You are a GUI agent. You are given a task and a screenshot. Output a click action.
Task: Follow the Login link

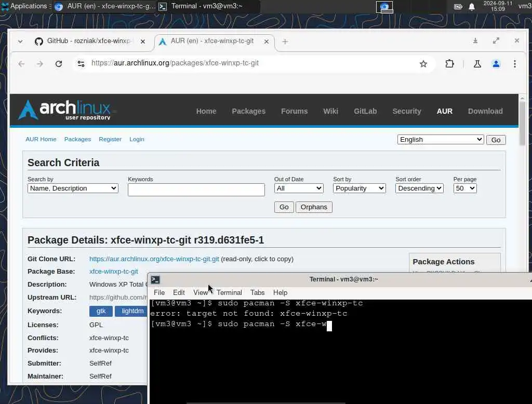tap(137, 139)
